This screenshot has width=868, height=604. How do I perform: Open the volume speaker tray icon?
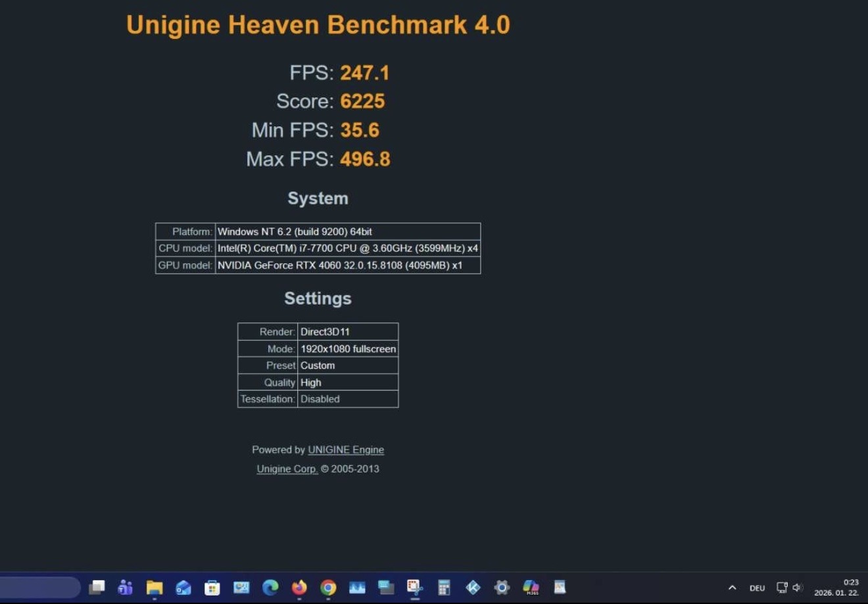click(x=797, y=588)
